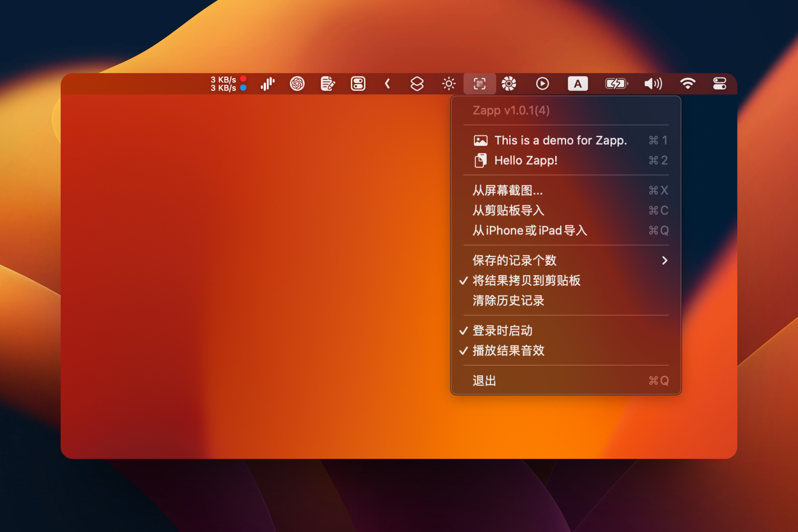Collapse hidden menu bar icons with chevron
The width and height of the screenshot is (798, 532).
[387, 84]
